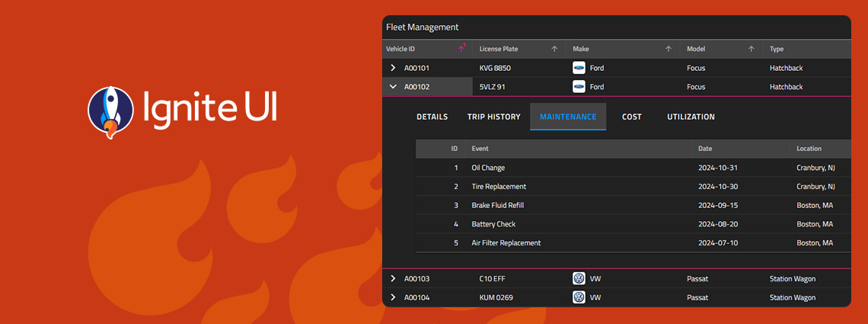This screenshot has height=324, width=868.
Task: Click the Ford logo in row A00101
Action: (x=579, y=68)
